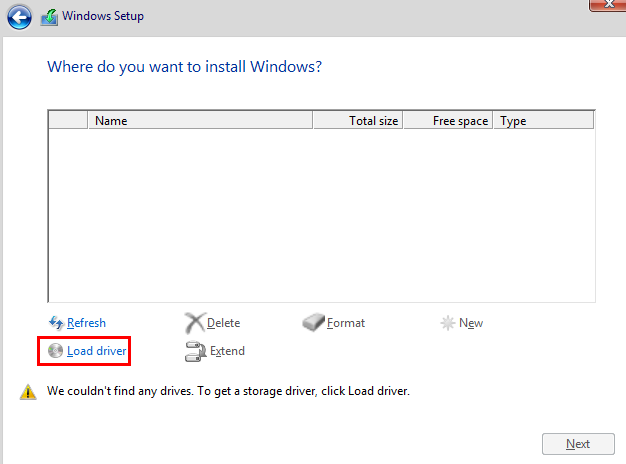Viewport: 626px width, 464px height.
Task: Click the Next button
Action: (x=578, y=444)
